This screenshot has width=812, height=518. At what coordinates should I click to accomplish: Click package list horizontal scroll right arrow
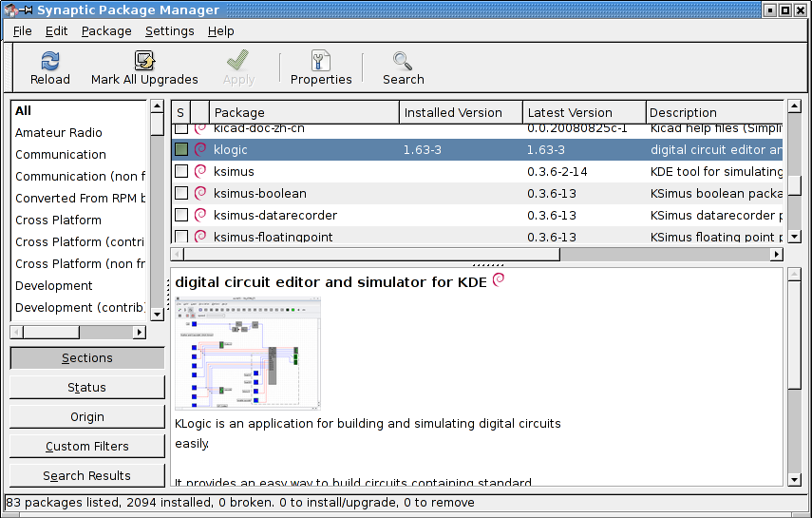776,254
